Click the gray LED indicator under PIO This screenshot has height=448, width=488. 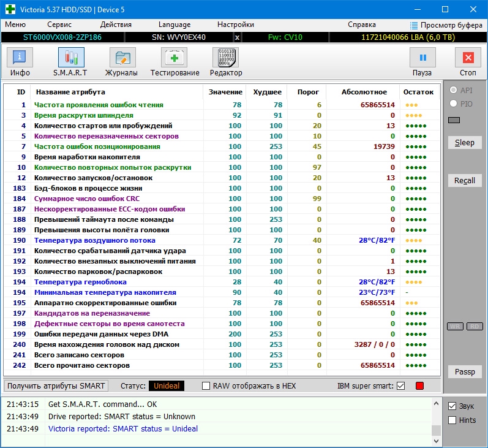(454, 120)
